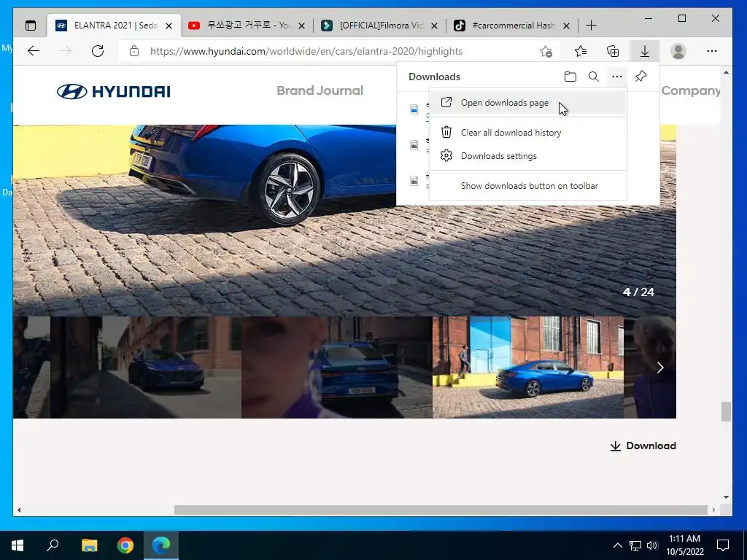Open Downloads settings
747x560 pixels.
pos(527,156)
